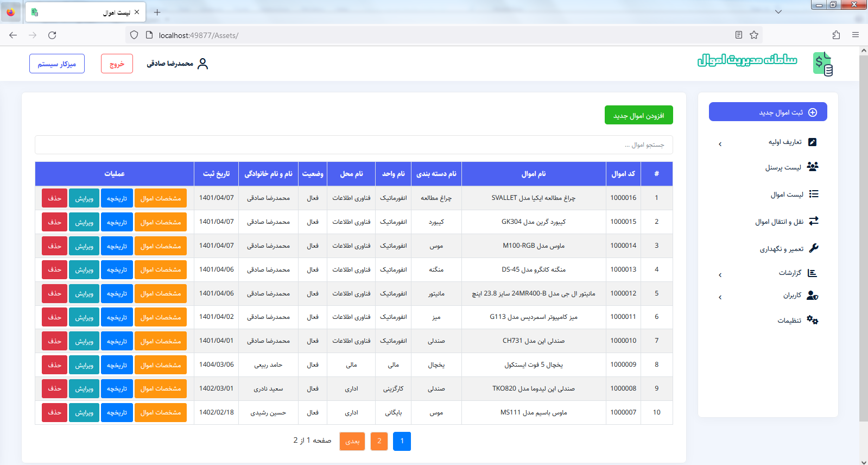This screenshot has width=868, height=465.
Task: Open the لیست اموال browser tab
Action: point(85,12)
